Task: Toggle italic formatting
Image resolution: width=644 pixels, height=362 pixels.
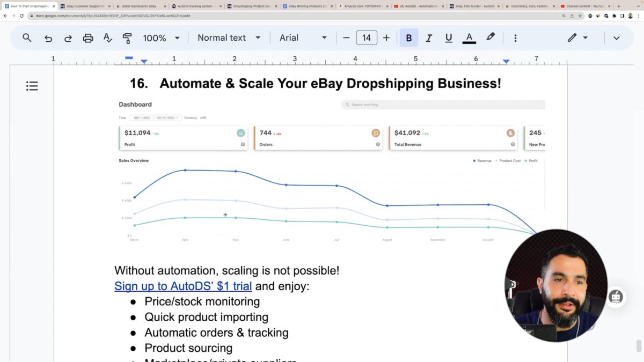Action: pos(429,38)
